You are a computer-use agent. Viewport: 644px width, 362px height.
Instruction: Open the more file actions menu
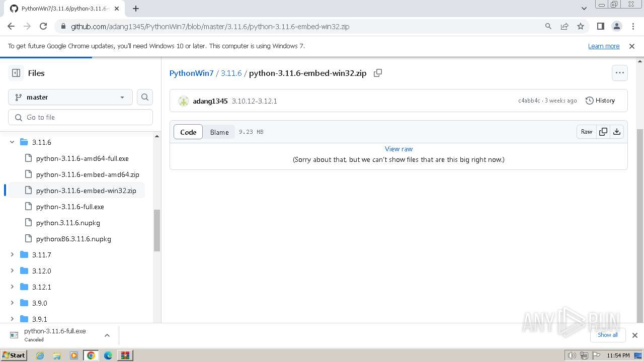point(620,73)
